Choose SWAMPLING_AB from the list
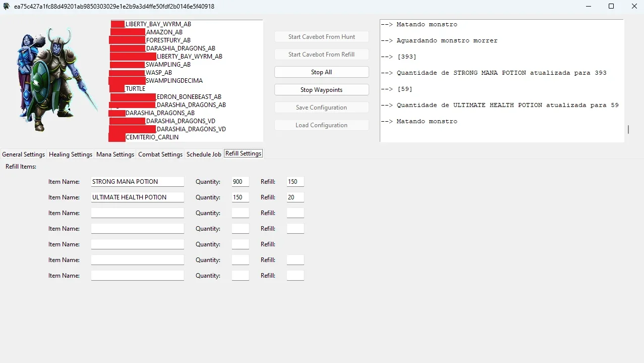 (168, 64)
